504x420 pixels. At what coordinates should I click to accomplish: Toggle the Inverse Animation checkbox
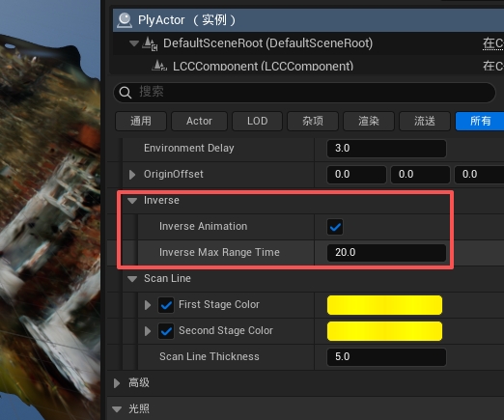click(x=335, y=227)
